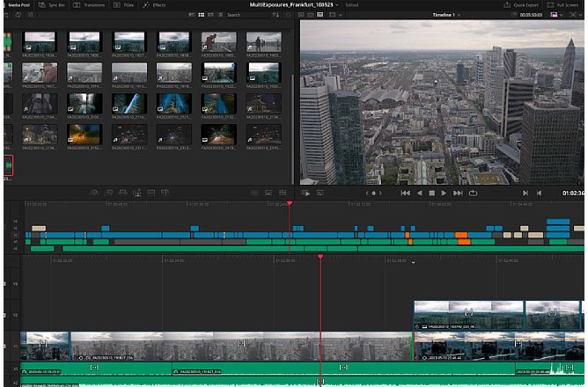588x387 pixels.
Task: Click the smooth cut tool icon
Action: click(x=283, y=193)
